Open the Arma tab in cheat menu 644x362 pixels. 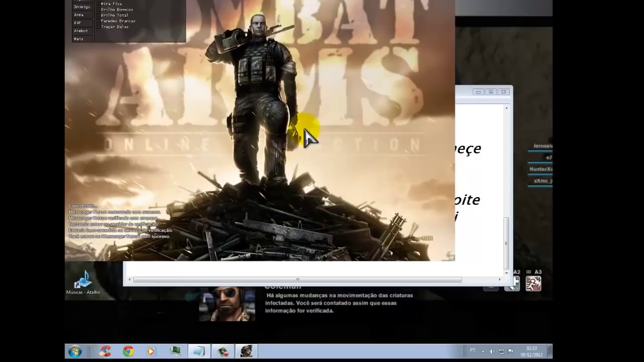(x=82, y=15)
